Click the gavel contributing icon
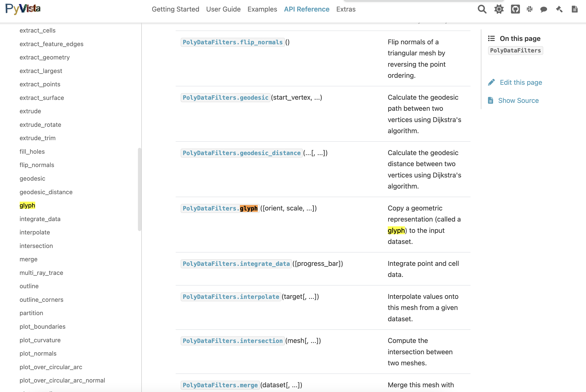Viewport: 586px width, 392px height. (559, 9)
